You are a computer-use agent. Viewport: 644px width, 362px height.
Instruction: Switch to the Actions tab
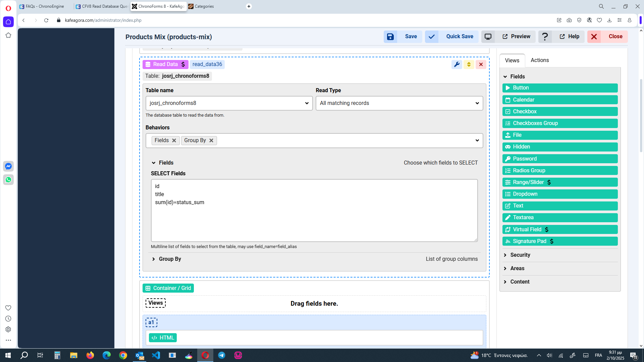(539, 60)
